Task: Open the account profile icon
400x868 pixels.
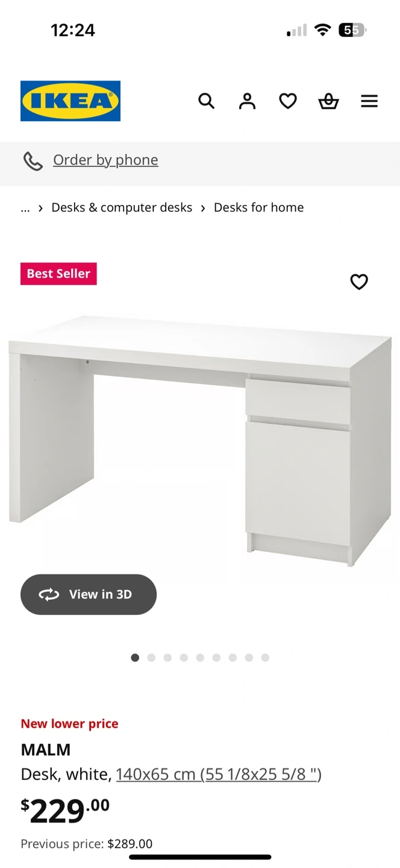Action: pos(247,101)
